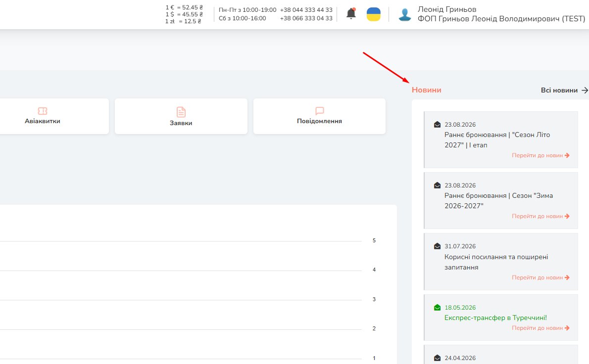Click the arrow next to Всі новини

[x=585, y=90]
